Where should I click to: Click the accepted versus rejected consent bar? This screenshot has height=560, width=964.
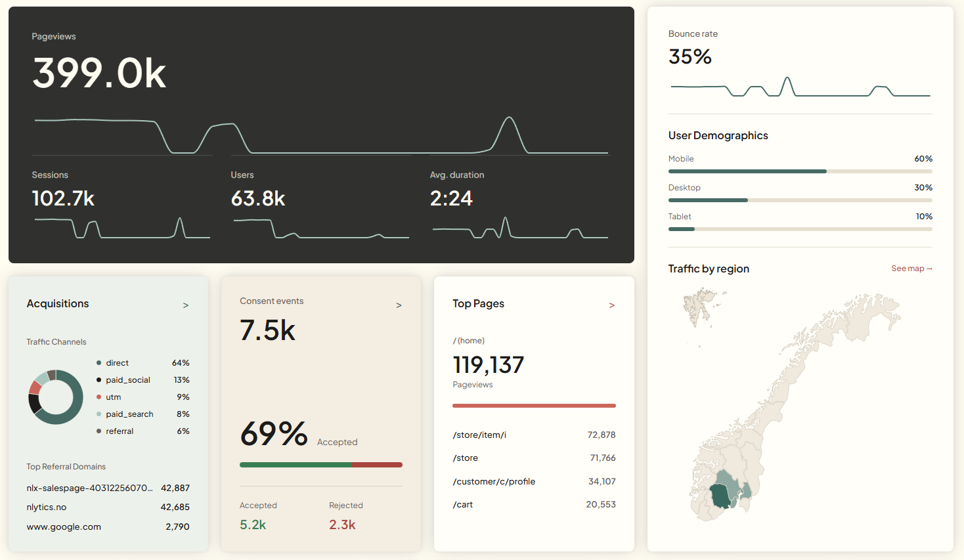tap(321, 465)
